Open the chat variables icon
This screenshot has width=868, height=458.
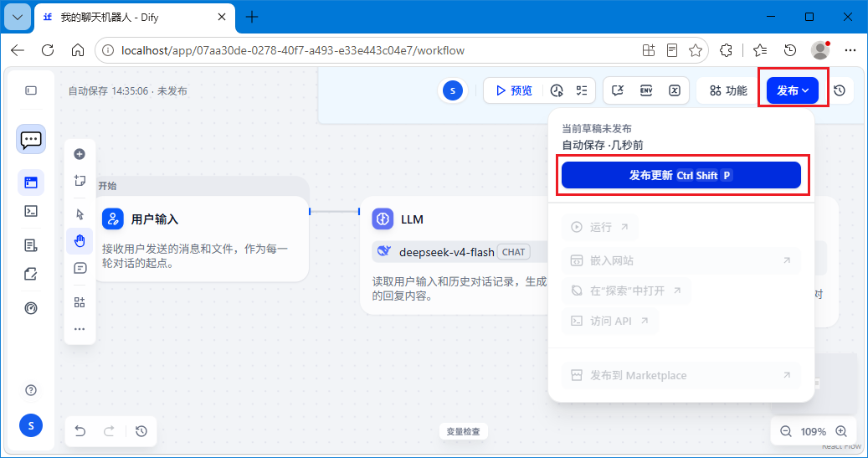tap(618, 90)
